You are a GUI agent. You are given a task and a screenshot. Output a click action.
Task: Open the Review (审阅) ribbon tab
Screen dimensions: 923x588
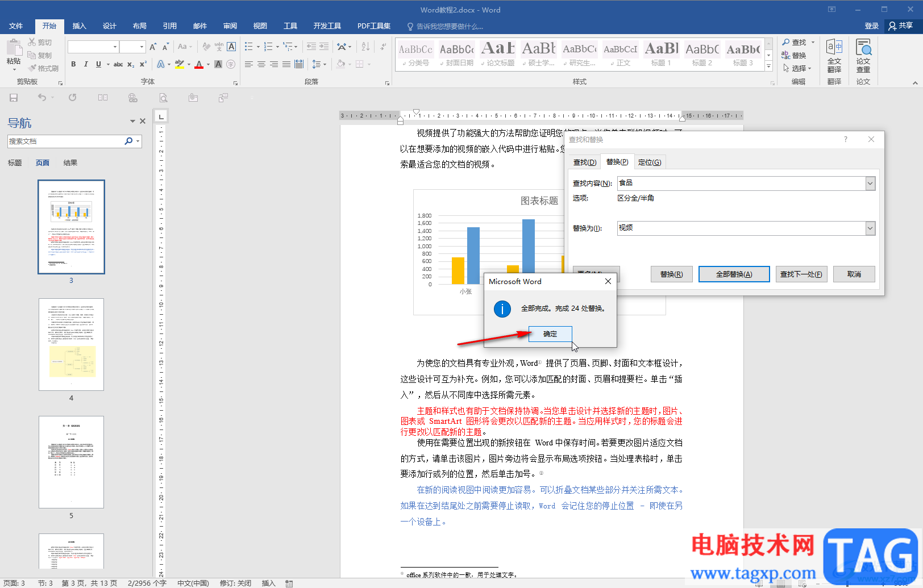click(x=230, y=26)
